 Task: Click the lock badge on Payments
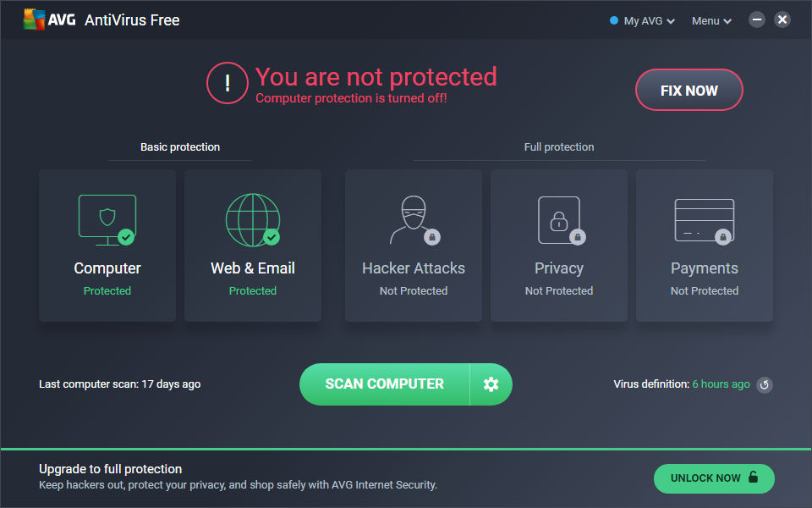coord(723,237)
